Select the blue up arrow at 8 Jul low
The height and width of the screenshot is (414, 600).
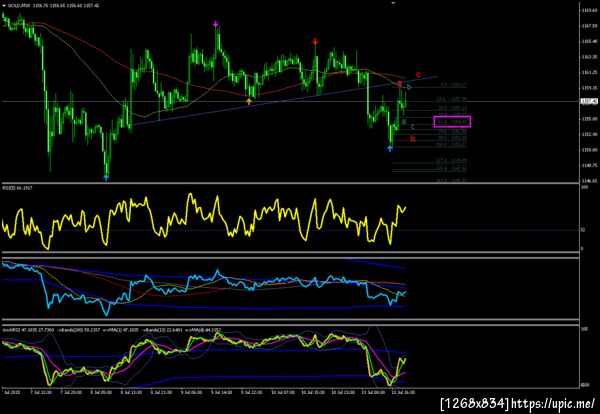click(x=106, y=178)
